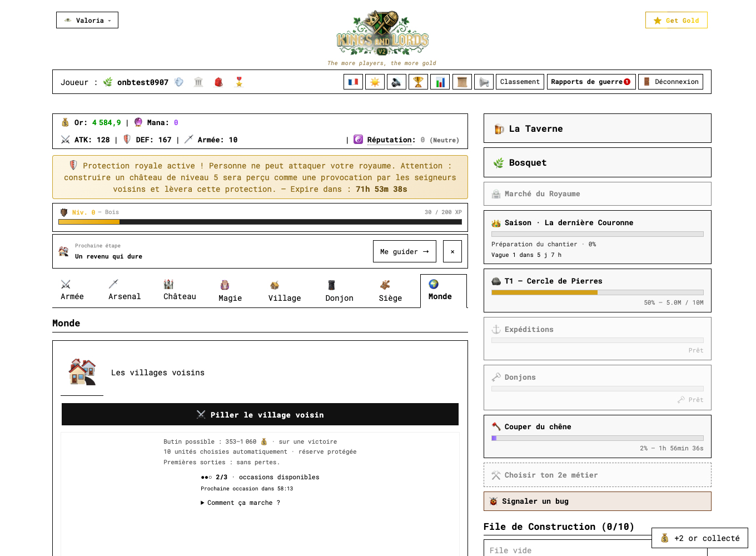Viewport: 756px width, 556px height.
Task: Switch to the Armée tab
Action: [x=72, y=291]
